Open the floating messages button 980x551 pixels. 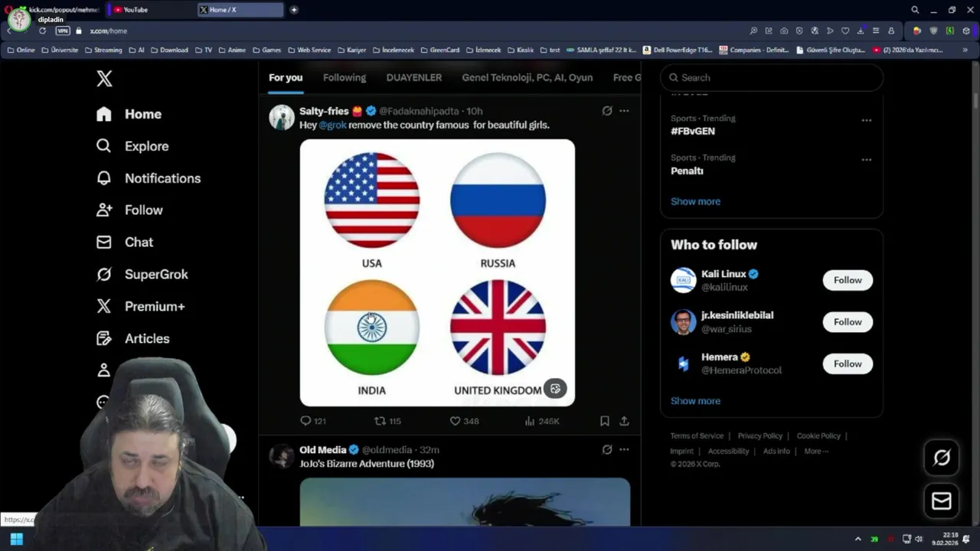[942, 501]
